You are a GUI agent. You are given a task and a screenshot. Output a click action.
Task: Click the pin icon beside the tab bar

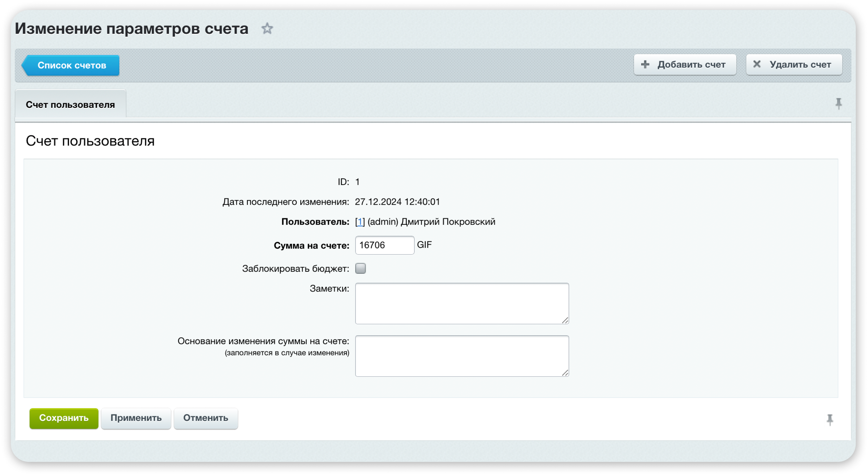(838, 104)
